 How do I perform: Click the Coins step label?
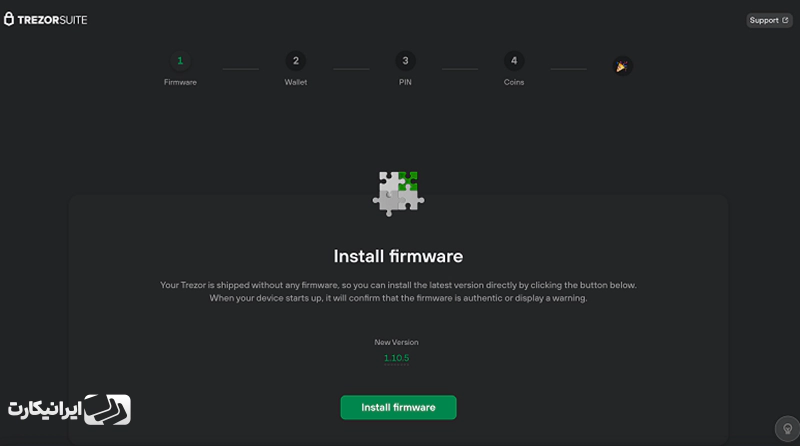(514, 82)
